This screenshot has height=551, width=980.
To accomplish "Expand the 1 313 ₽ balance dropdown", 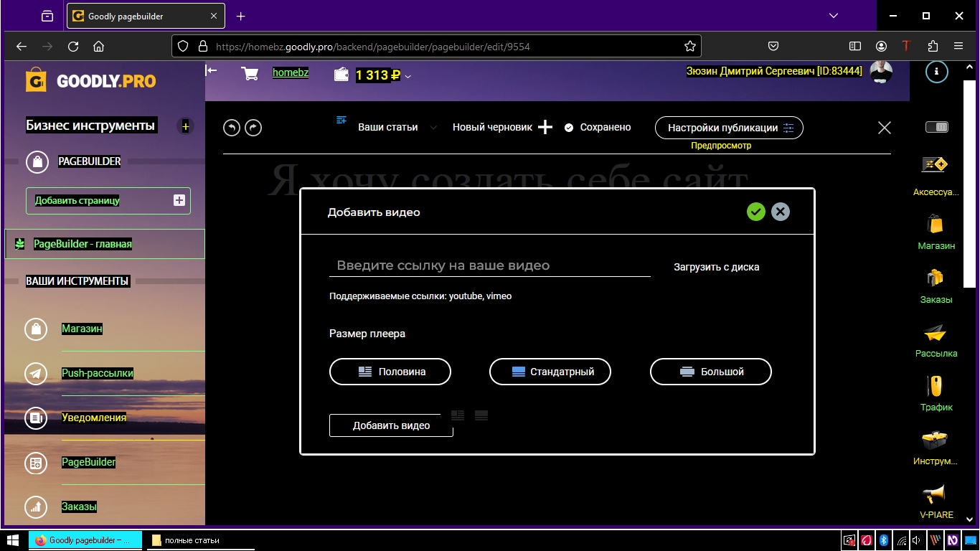I will (x=407, y=76).
